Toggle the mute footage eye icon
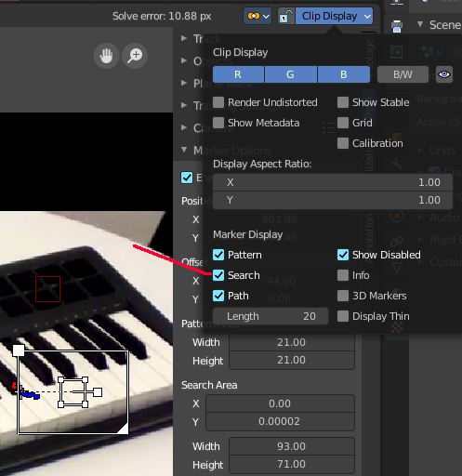The width and height of the screenshot is (462, 476). point(444,74)
